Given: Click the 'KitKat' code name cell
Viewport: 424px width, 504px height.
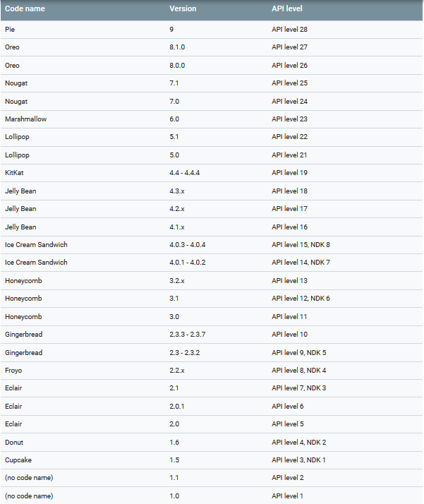Looking at the screenshot, I should click(x=15, y=173).
